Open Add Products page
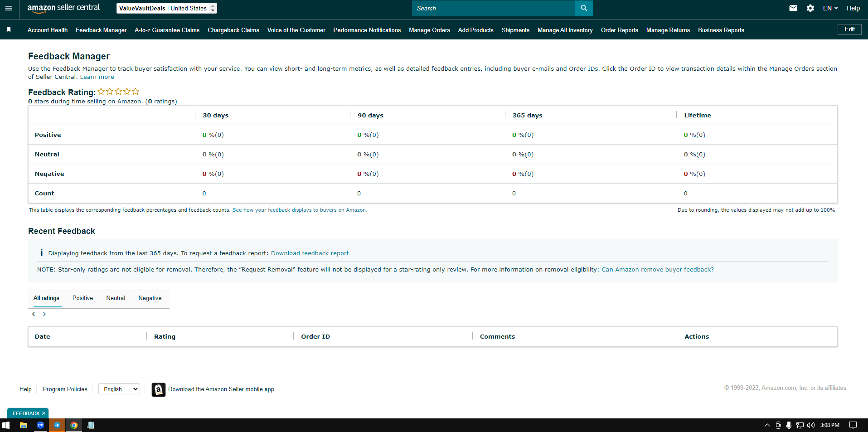Viewport: 868px width, 432px height. coord(476,30)
